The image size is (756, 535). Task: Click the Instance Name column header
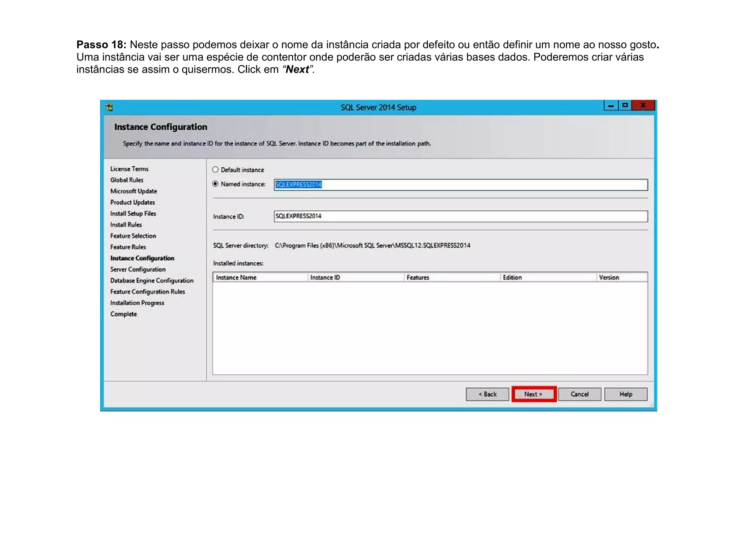(x=260, y=277)
